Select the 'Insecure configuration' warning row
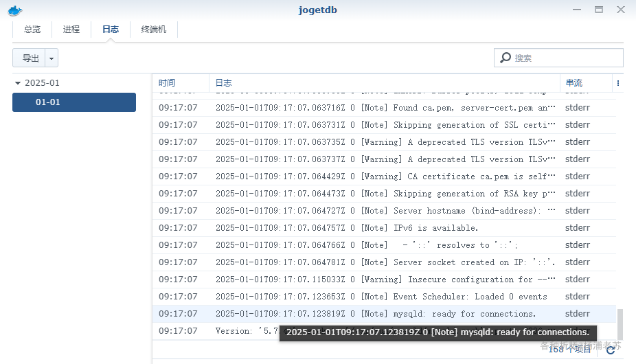Screen dimensions: 636x364 coord(384,280)
